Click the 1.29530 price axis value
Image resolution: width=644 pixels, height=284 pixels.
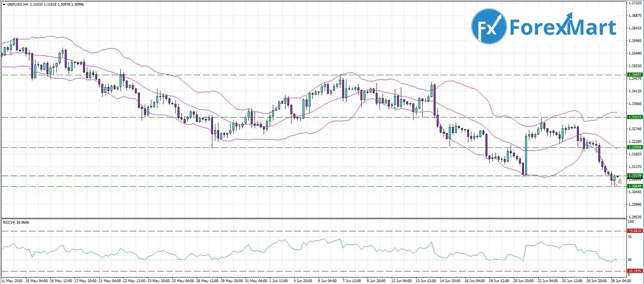[634, 217]
